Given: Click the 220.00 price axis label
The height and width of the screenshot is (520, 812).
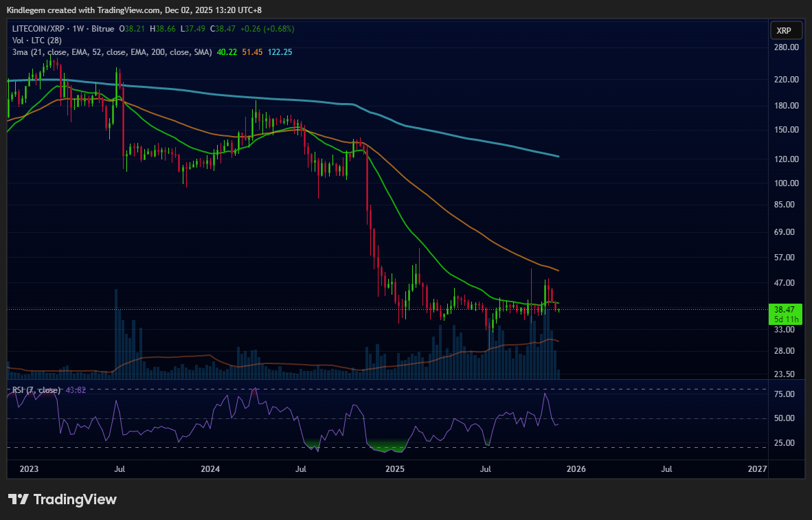Looking at the screenshot, I should click(x=786, y=80).
